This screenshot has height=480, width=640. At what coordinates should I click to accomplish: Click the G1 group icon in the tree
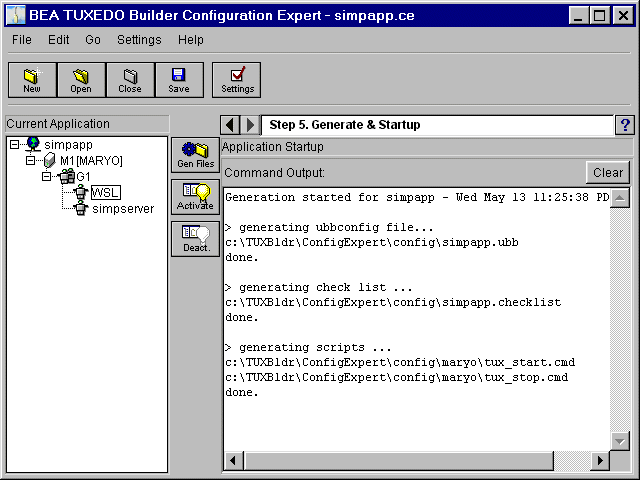[x=67, y=176]
